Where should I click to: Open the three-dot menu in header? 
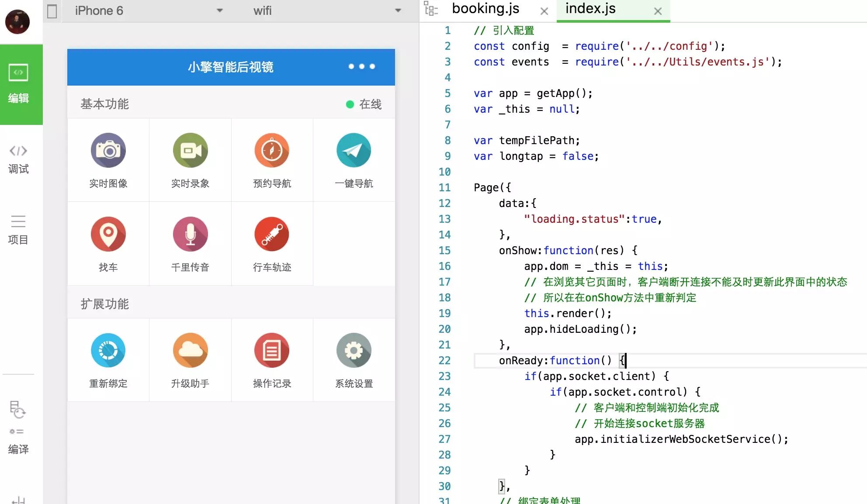[x=361, y=67]
